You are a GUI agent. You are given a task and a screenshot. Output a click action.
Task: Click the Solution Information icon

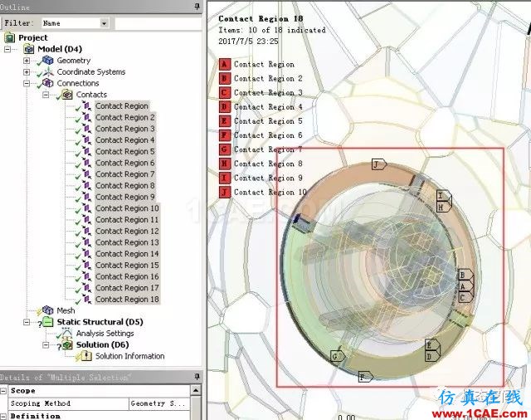click(86, 356)
